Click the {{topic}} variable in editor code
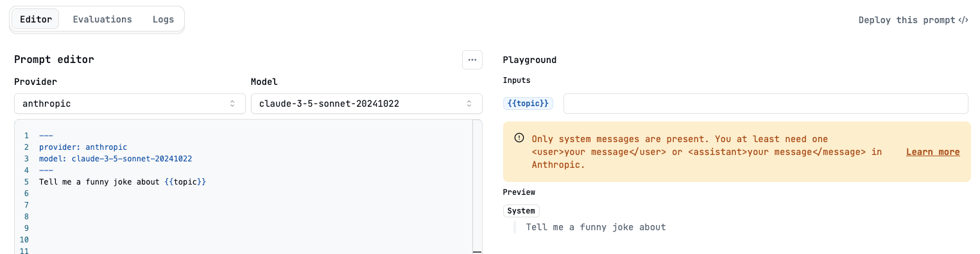 [185, 182]
